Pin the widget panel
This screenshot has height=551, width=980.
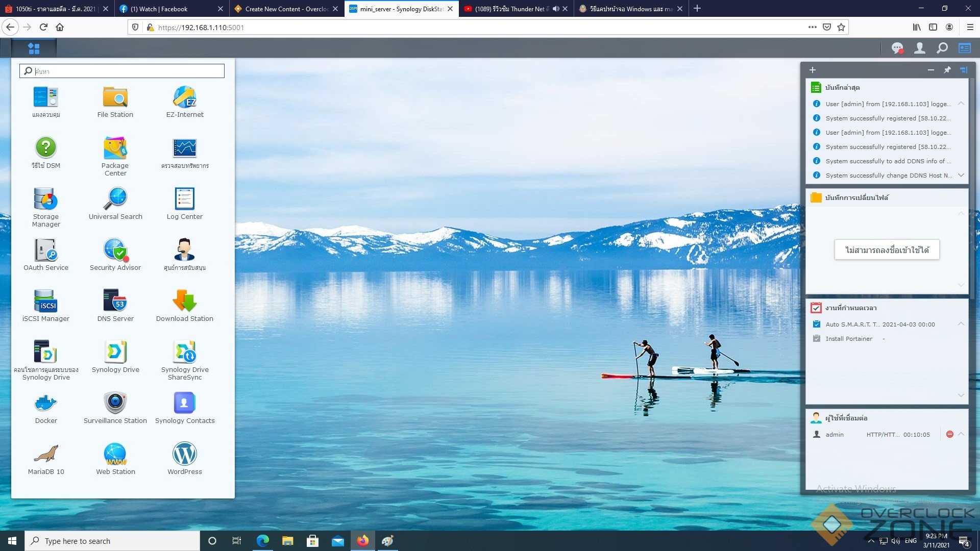pyautogui.click(x=947, y=70)
